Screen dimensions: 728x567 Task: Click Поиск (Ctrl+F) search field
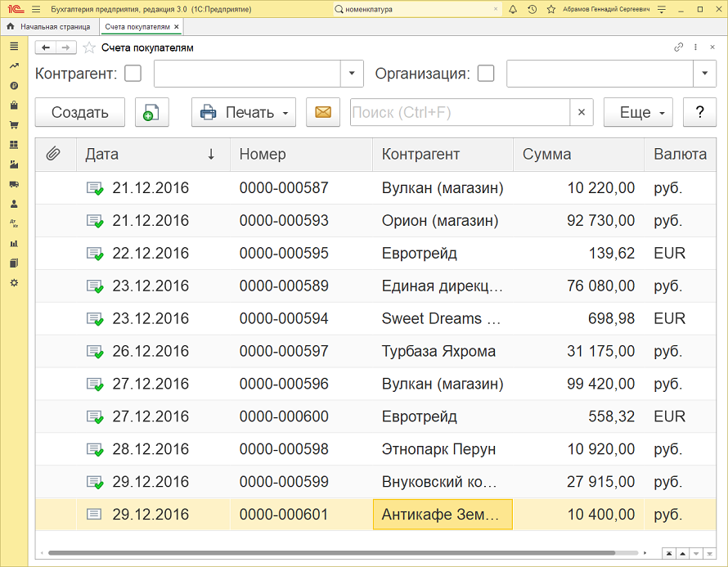[460, 112]
